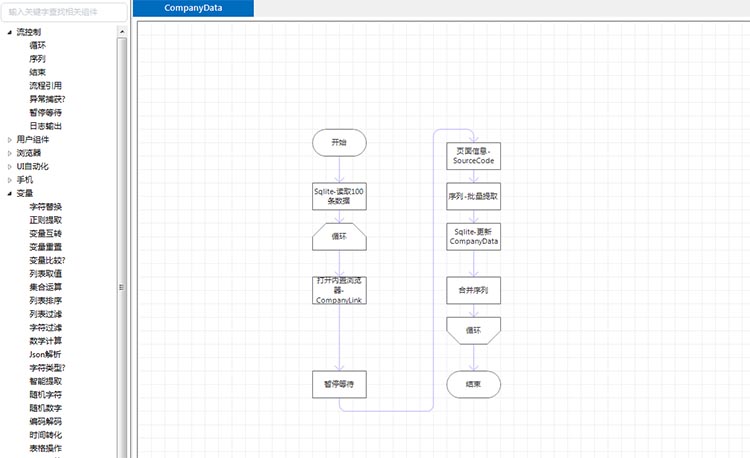750x458 pixels.
Task: Click the component keyword search field
Action: coord(64,12)
